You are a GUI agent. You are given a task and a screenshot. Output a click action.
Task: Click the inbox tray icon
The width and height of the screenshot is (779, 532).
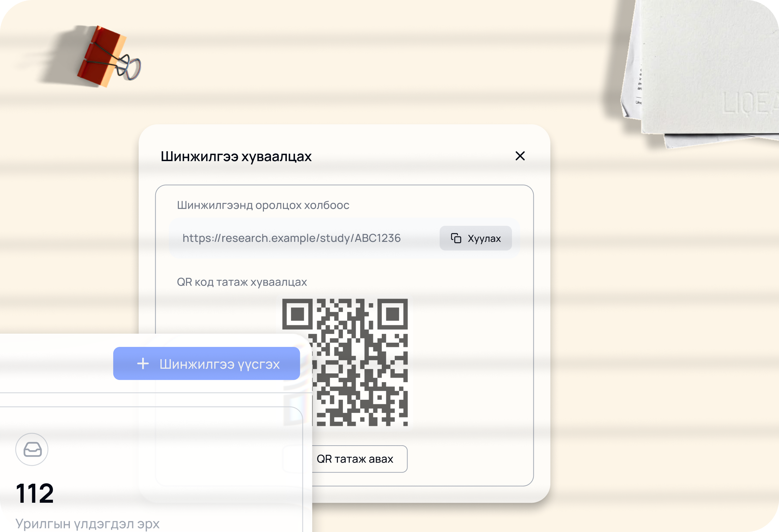pyautogui.click(x=32, y=450)
